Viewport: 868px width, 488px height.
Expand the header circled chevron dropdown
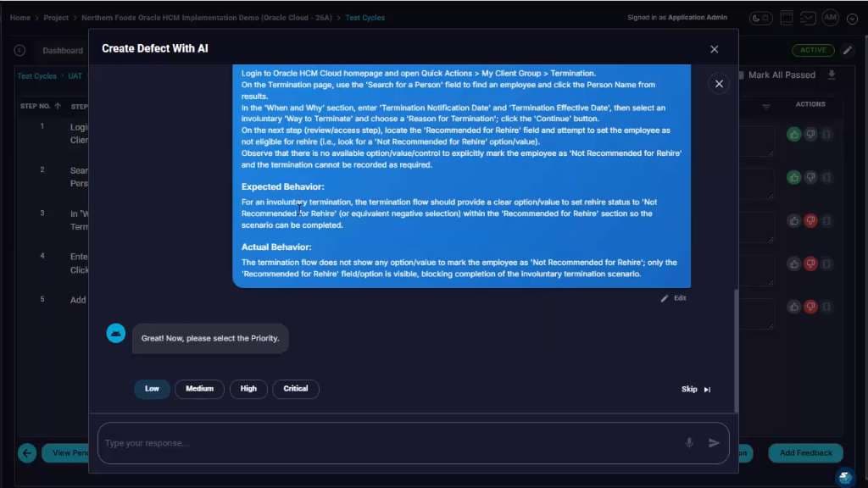(x=853, y=19)
